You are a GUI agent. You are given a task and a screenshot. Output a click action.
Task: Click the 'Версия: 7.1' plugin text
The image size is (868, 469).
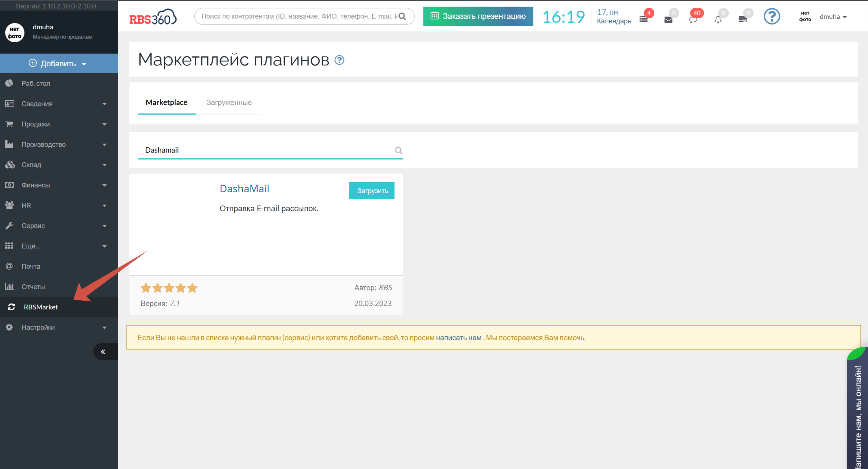(x=160, y=304)
